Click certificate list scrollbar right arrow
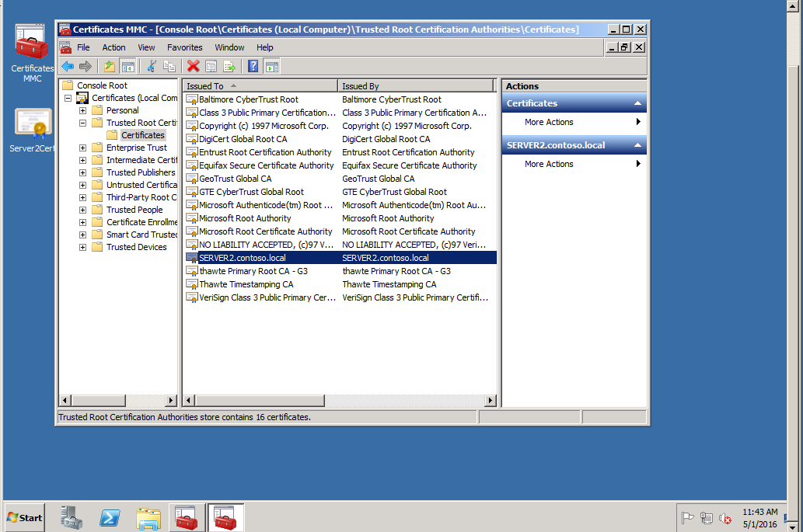Screen dimensions: 803x532 (491, 401)
